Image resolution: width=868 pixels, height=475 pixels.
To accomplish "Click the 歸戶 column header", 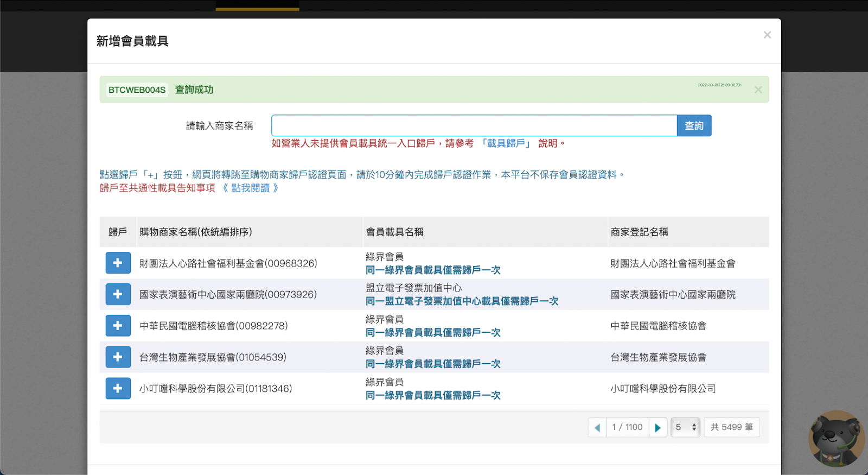I will [118, 232].
